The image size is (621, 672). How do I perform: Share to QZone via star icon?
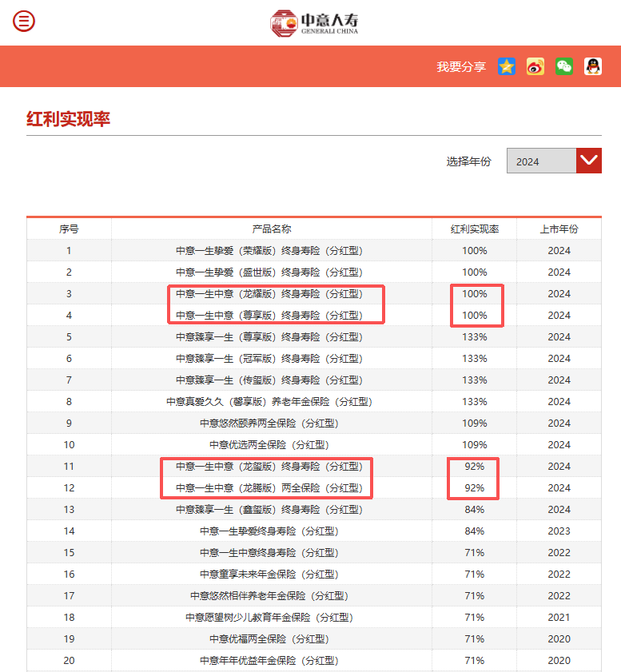click(x=507, y=66)
